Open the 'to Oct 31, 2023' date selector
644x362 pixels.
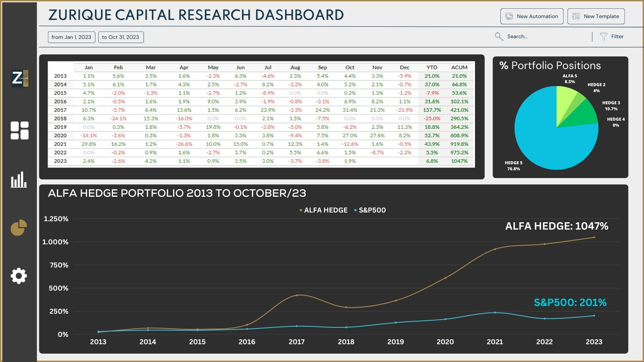tap(121, 37)
